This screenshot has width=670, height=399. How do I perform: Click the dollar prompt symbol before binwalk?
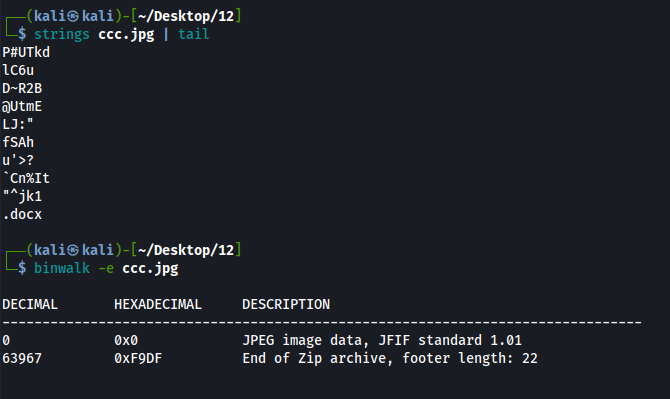22,268
